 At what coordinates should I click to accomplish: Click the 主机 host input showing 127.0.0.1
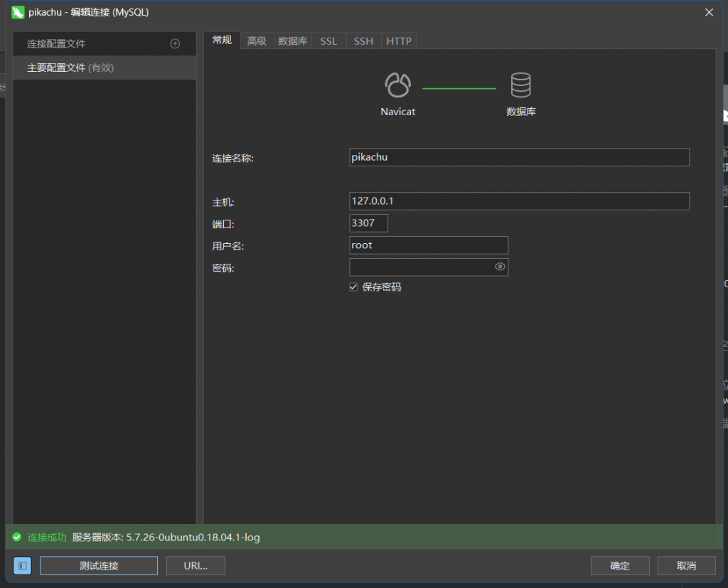(518, 201)
